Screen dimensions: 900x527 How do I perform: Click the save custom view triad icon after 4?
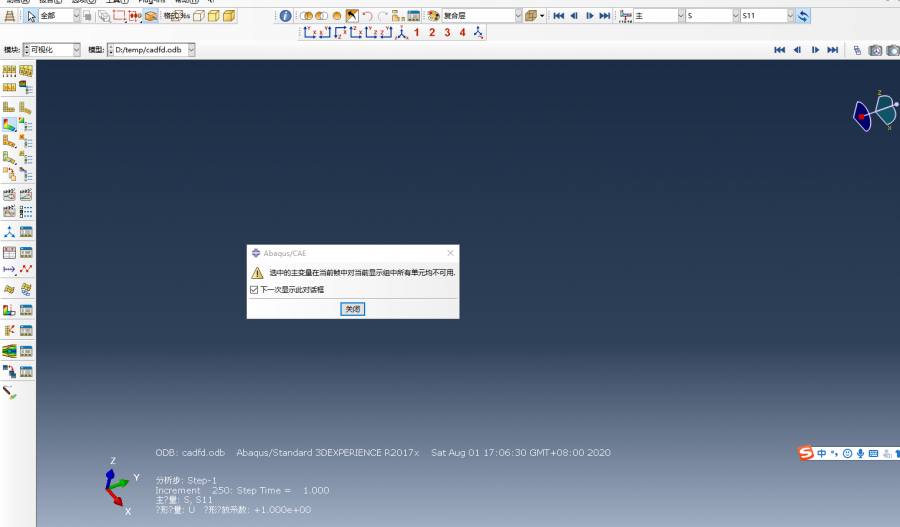(x=478, y=33)
